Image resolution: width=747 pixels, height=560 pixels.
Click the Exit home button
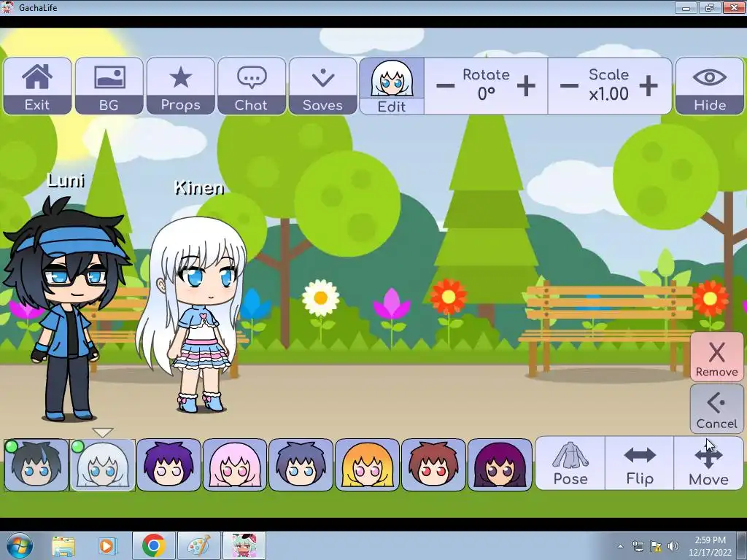click(x=37, y=86)
